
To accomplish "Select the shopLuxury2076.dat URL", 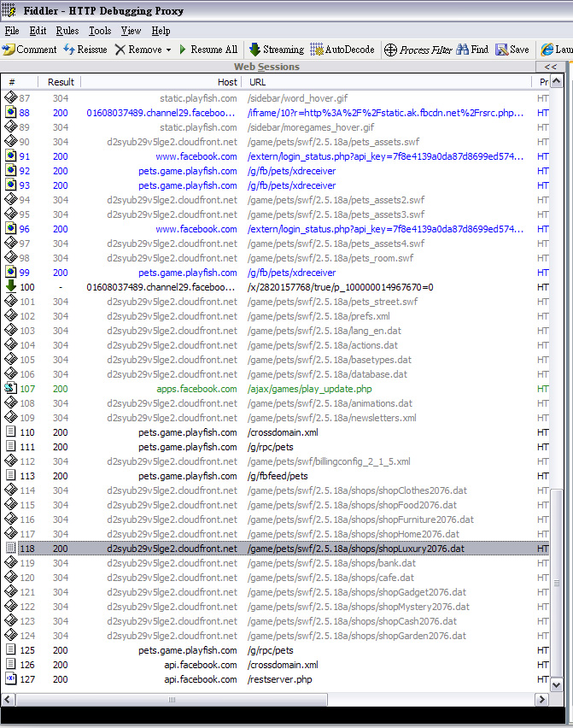I will point(356,549).
